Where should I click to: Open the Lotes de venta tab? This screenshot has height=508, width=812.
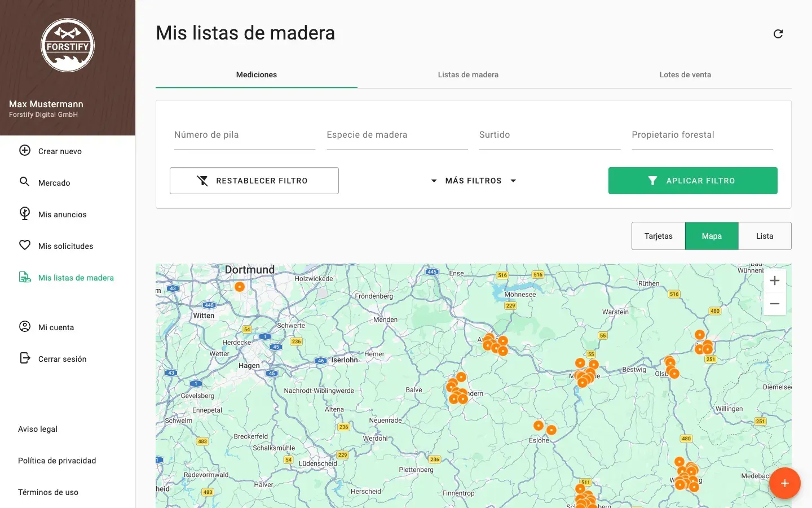pyautogui.click(x=685, y=75)
